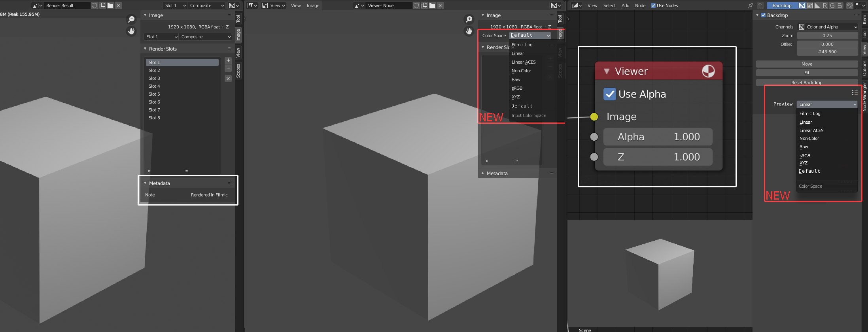
Task: Choose Non-Color in Preview color space list
Action: click(809, 138)
